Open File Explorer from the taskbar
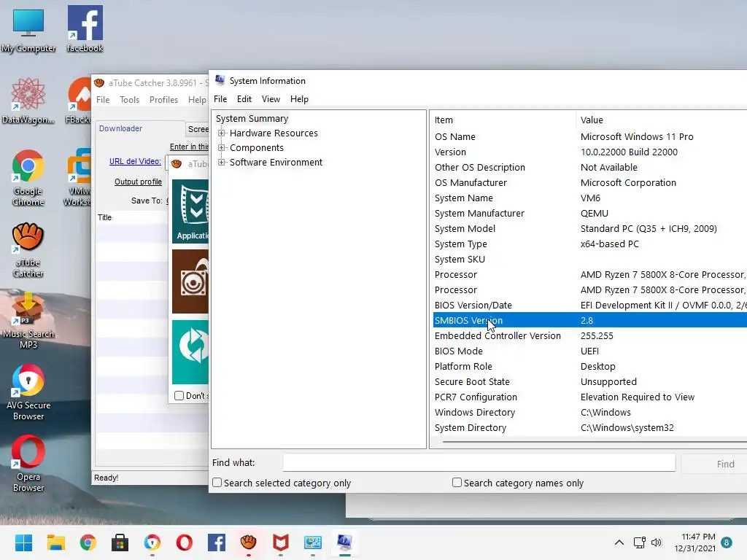747x560 pixels. coord(55,542)
